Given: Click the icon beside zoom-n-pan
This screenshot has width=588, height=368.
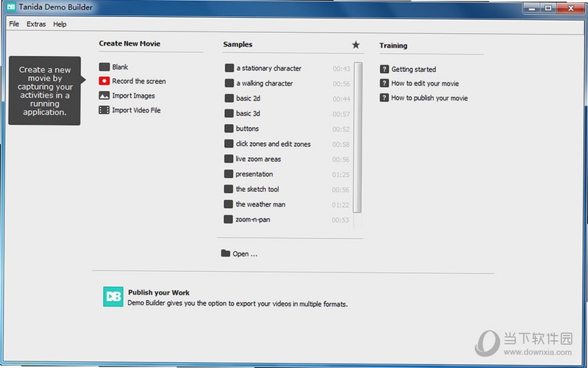Looking at the screenshot, I should (229, 219).
